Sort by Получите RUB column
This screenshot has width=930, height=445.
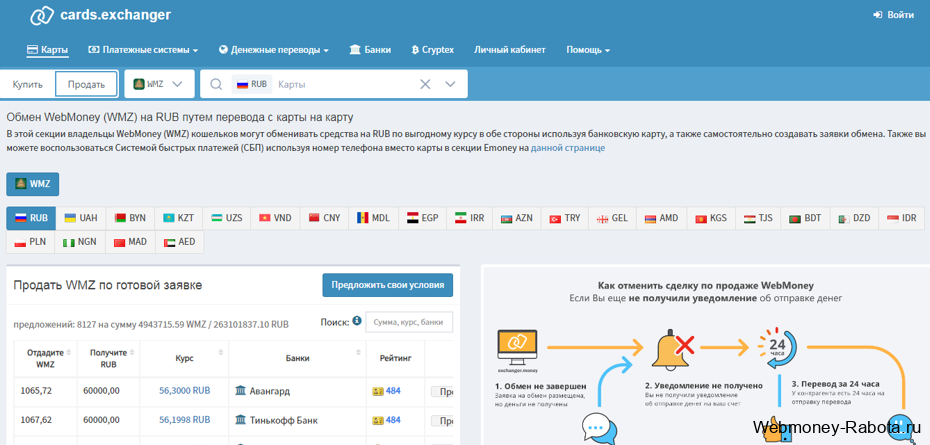click(x=109, y=358)
